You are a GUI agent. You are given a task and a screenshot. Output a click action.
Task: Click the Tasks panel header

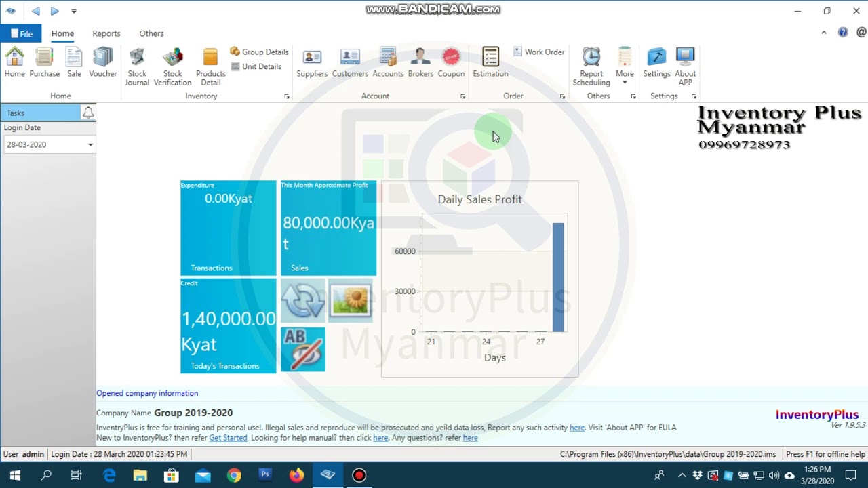pyautogui.click(x=41, y=113)
